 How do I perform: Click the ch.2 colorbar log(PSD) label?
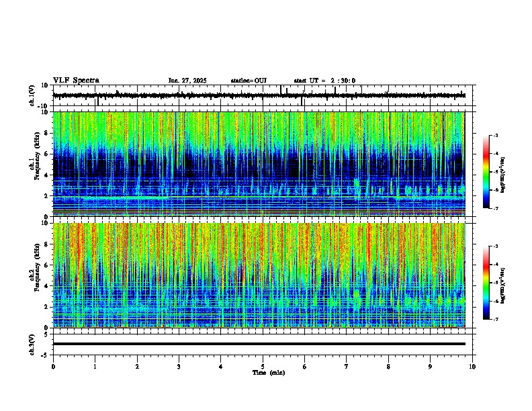tap(503, 285)
